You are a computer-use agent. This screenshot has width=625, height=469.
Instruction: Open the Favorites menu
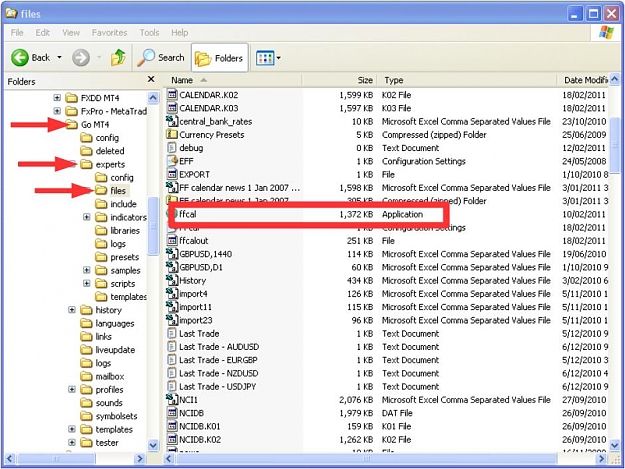point(109,33)
